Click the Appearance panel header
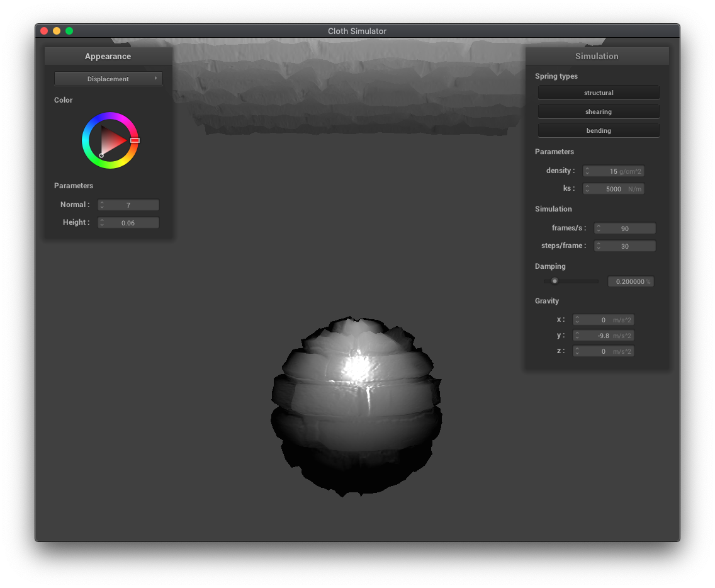The width and height of the screenshot is (715, 588). pos(108,56)
